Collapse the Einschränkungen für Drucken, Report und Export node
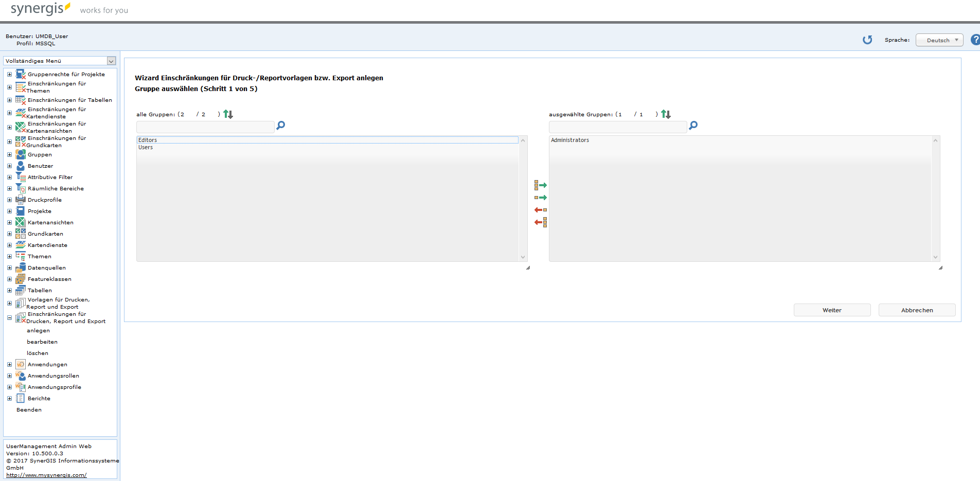The height and width of the screenshot is (481, 980). [x=9, y=317]
